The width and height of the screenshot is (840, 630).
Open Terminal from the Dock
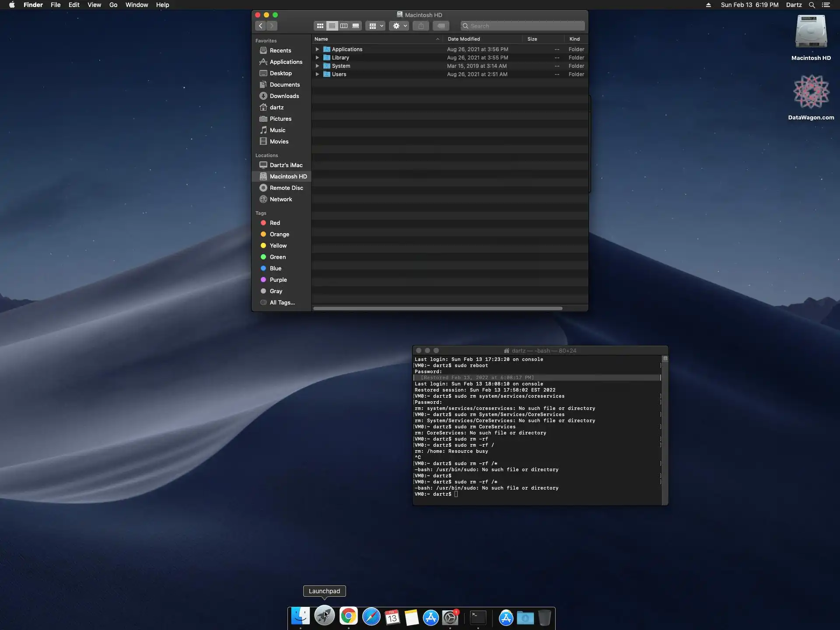[478, 617]
